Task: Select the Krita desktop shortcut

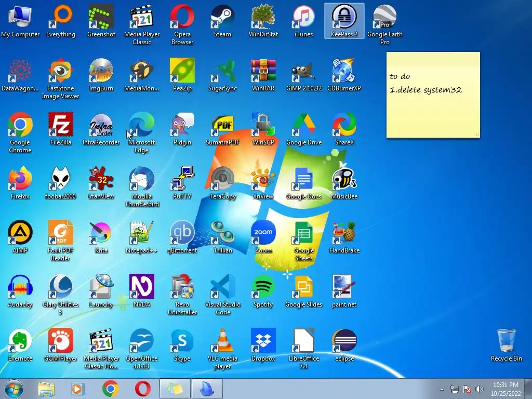Action: tap(101, 237)
